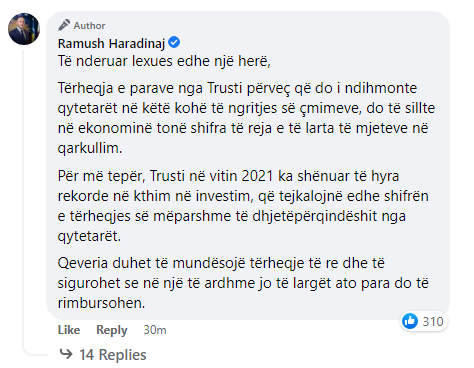Screen dimensions: 474x368
Task: Click the vertical thread line below the avatar
Action: pyautogui.click(x=24, y=200)
